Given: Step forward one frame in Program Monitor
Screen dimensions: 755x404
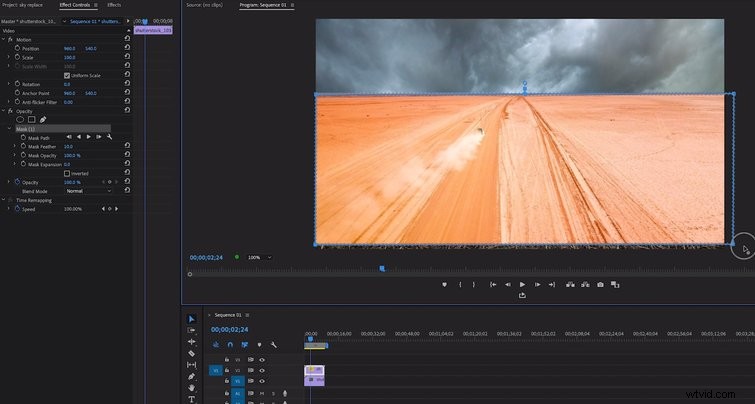Looking at the screenshot, I should coord(537,285).
